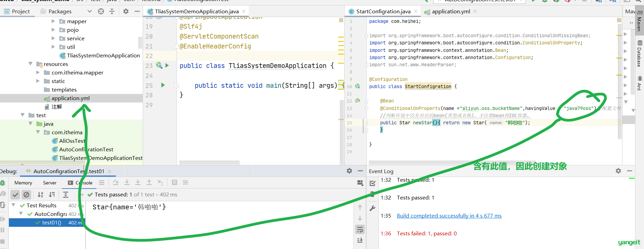Sort test results by duration

pyautogui.click(x=52, y=195)
